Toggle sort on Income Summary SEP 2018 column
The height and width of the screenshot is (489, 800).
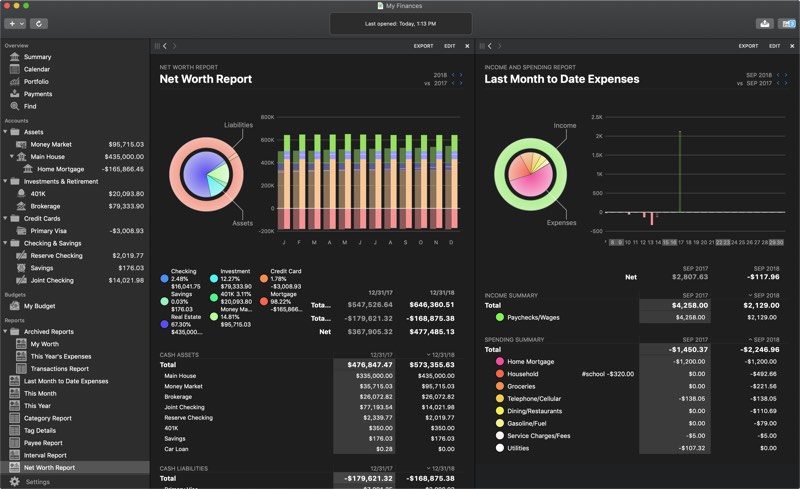(764, 296)
